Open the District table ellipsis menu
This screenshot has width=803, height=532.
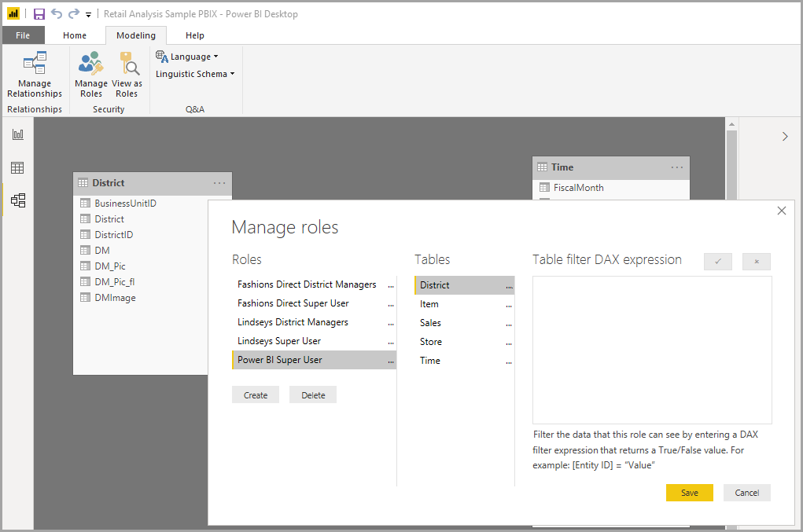pos(219,183)
